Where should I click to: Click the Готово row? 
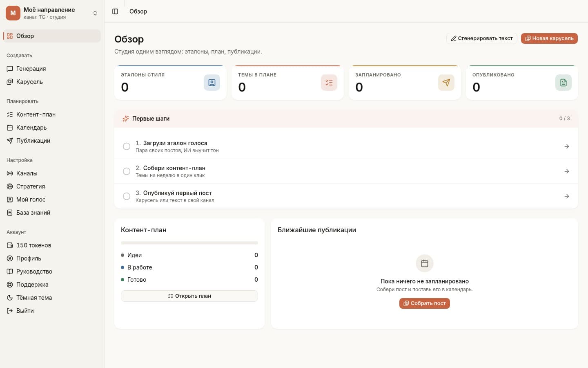(x=189, y=280)
